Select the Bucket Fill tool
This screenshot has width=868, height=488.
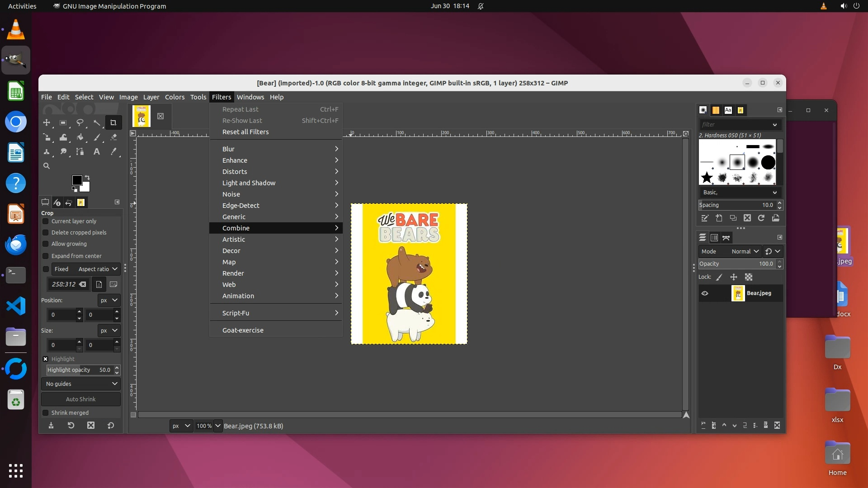click(80, 137)
